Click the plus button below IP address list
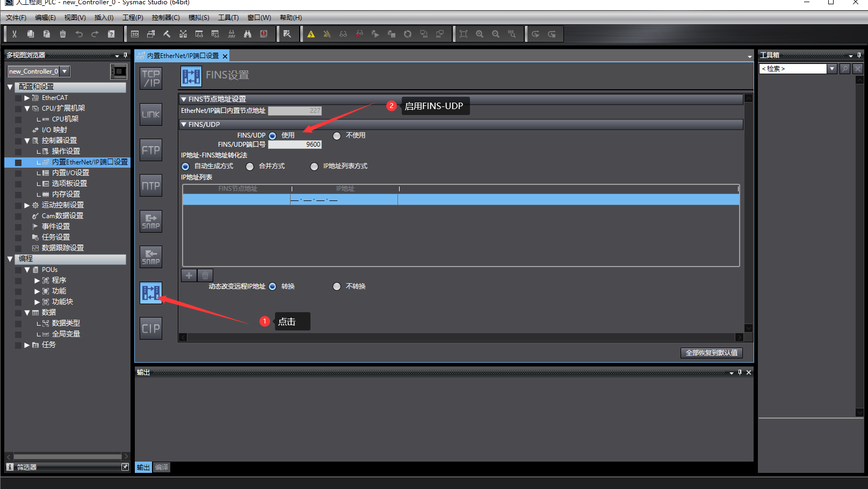Viewport: 868px width, 489px height. tap(189, 276)
